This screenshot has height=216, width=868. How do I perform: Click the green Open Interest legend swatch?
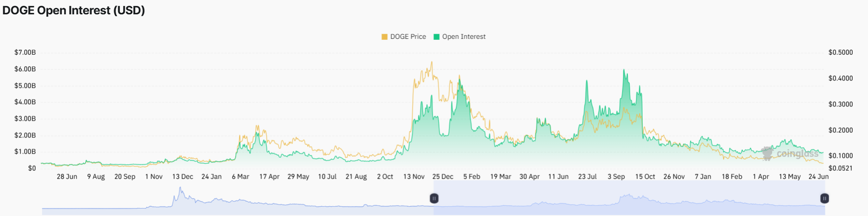436,37
